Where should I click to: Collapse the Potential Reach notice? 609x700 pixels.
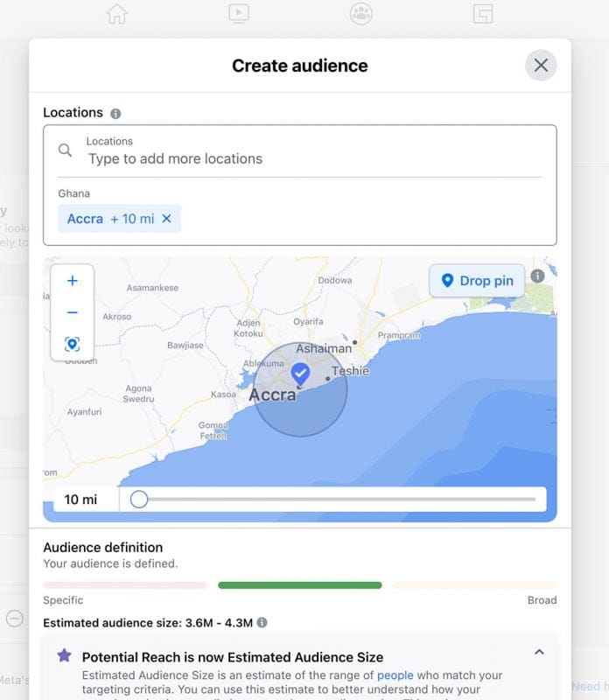(539, 652)
